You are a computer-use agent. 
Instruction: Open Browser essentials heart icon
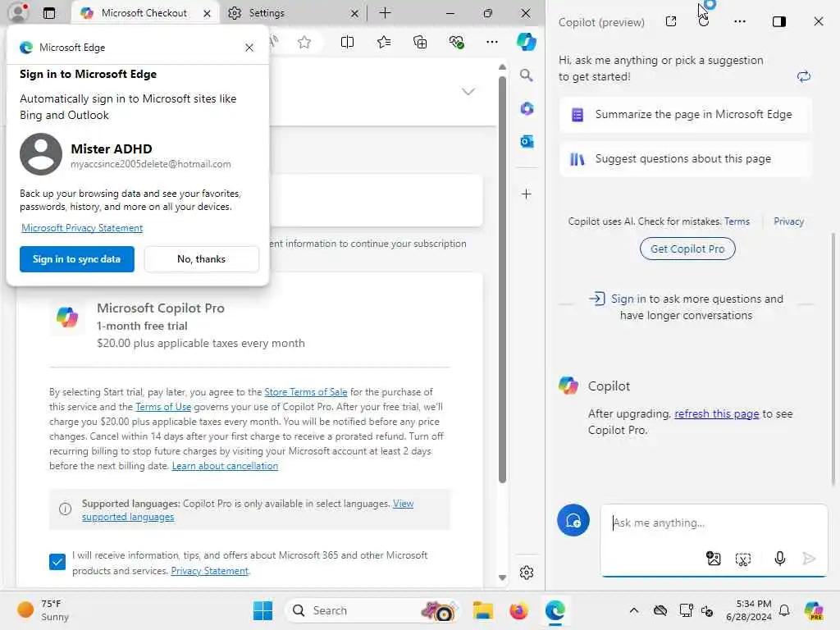[x=456, y=42]
